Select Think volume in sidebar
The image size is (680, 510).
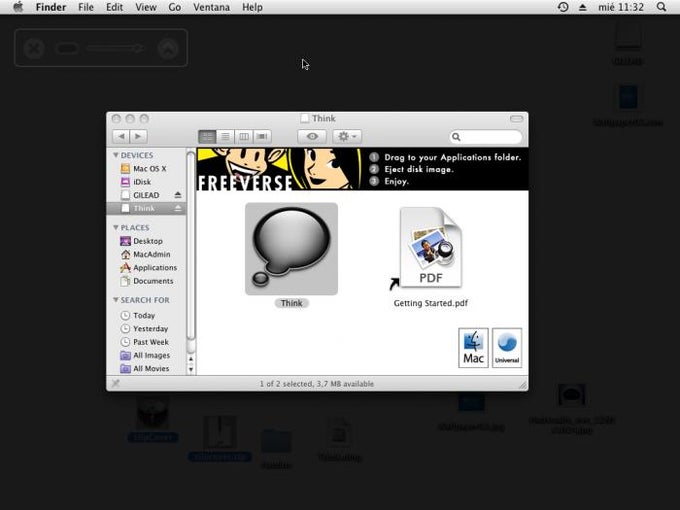click(x=146, y=208)
